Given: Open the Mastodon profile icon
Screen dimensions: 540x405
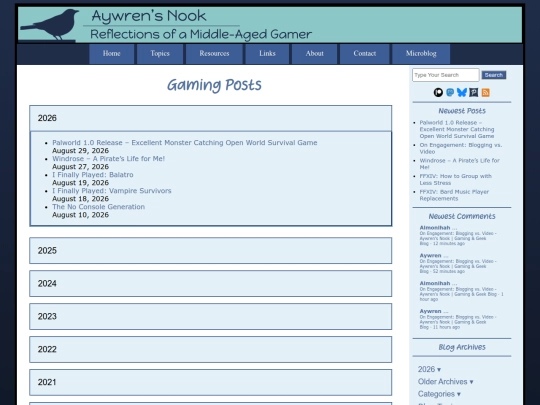Looking at the screenshot, I should coord(450,92).
